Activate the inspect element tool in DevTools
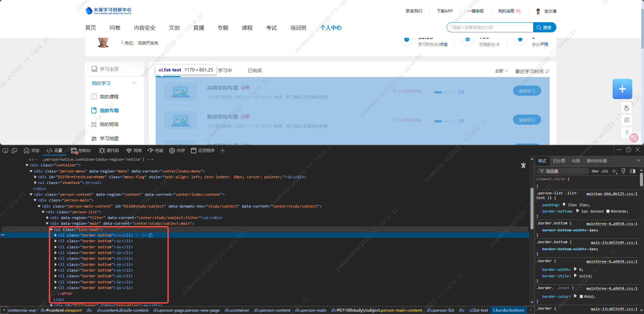644x314 pixels. coord(5,151)
